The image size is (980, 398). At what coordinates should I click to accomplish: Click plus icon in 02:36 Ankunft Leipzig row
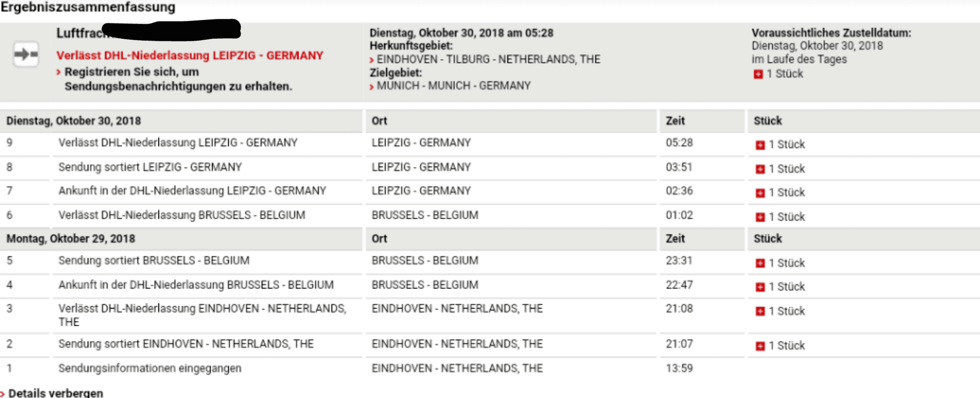760,193
